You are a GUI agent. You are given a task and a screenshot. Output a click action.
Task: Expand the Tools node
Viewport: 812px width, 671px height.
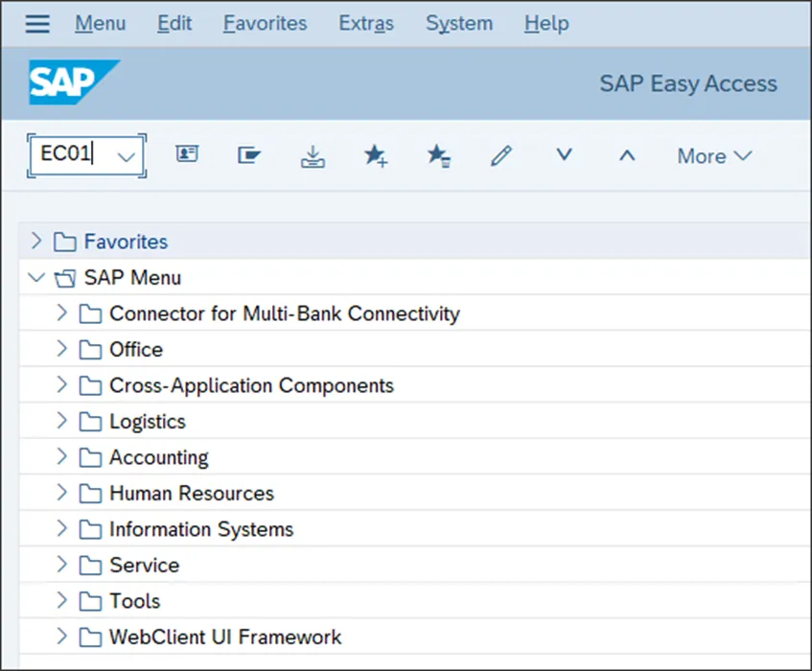pos(61,600)
